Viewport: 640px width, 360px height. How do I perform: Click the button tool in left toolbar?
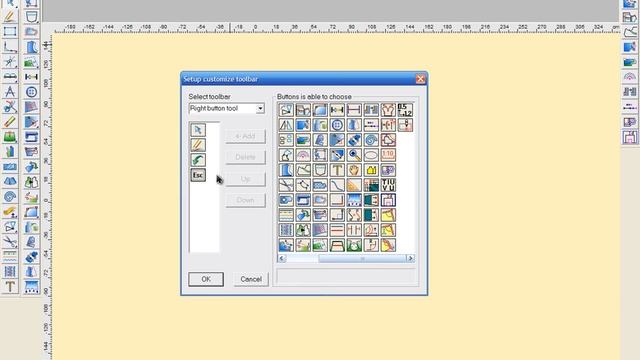click(x=31, y=92)
